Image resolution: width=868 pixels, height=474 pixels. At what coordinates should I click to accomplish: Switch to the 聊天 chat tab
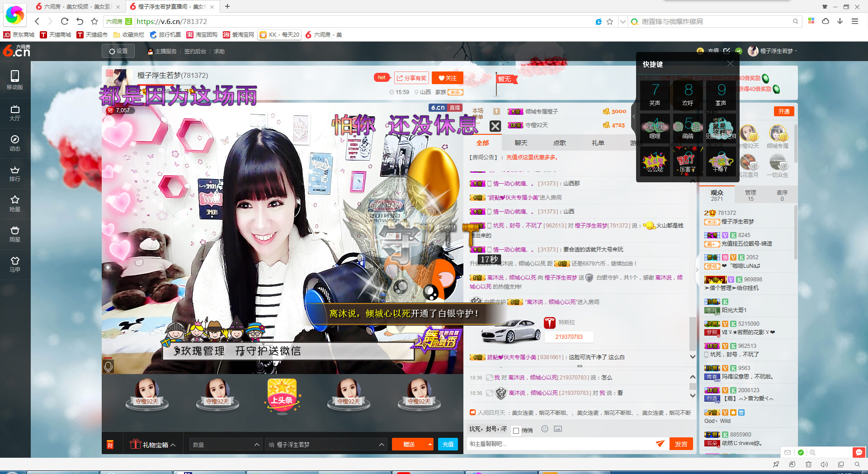pos(521,143)
